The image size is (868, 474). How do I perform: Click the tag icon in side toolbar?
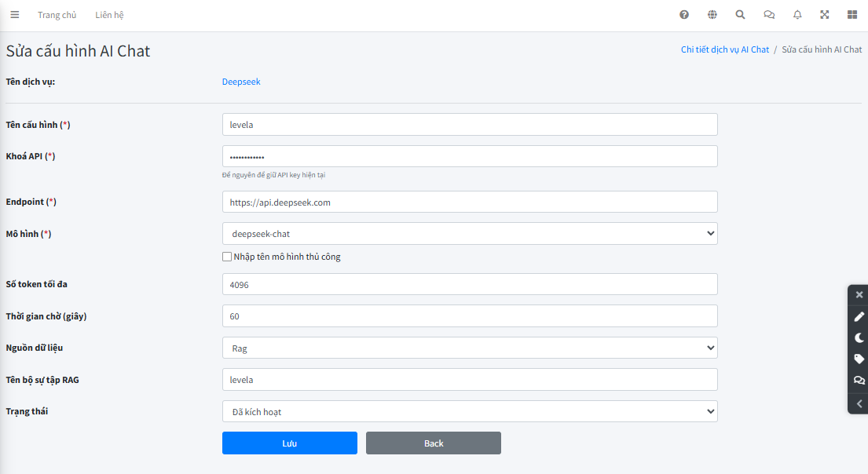[859, 359]
